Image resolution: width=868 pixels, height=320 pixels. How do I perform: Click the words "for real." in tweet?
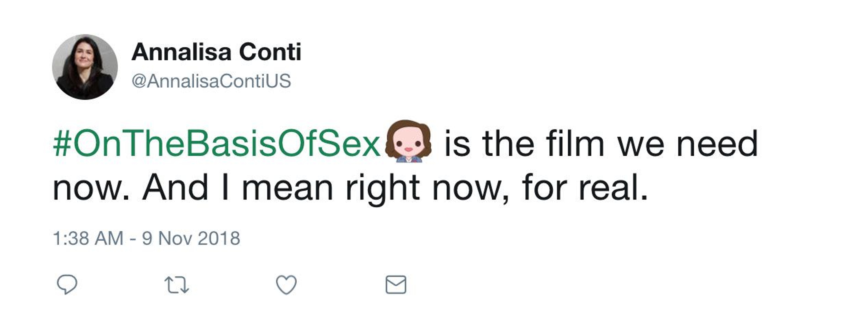click(585, 188)
